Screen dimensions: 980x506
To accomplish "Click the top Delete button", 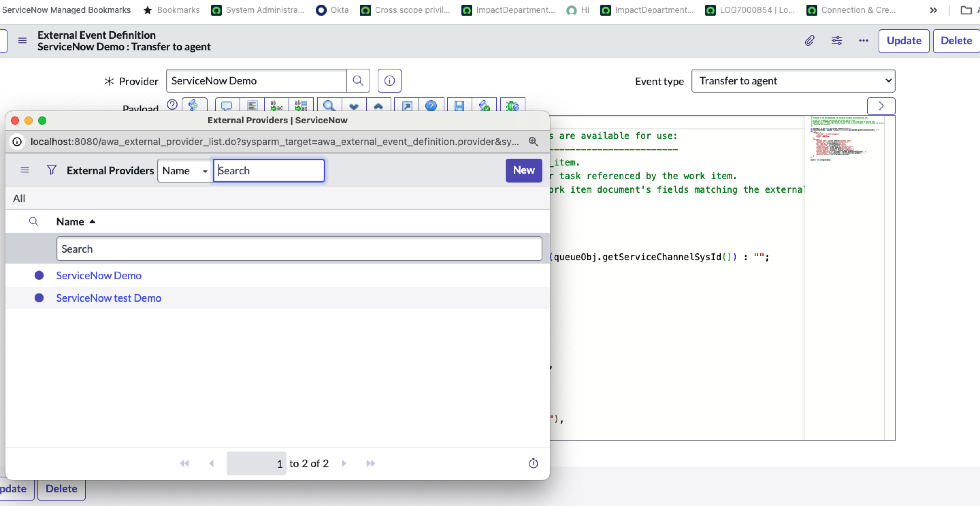I will 957,41.
